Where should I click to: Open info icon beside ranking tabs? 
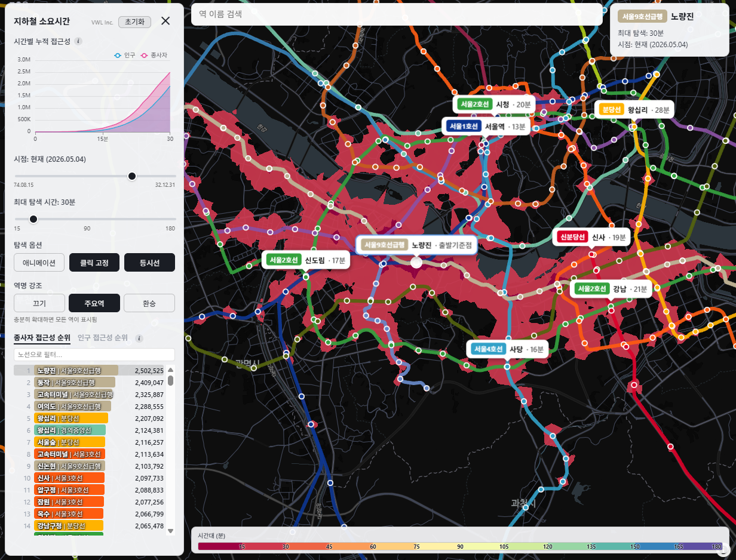[x=139, y=338]
